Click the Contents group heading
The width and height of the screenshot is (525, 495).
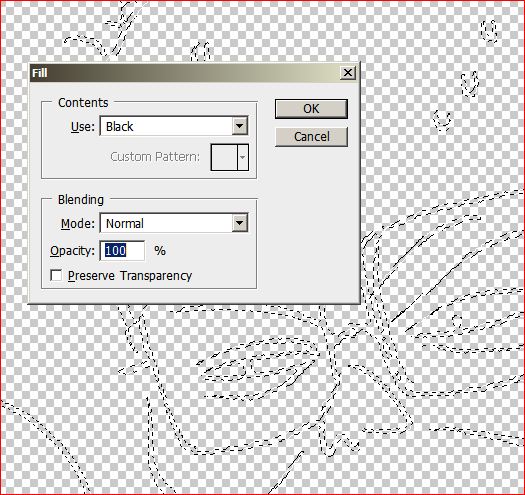pyautogui.click(x=83, y=102)
